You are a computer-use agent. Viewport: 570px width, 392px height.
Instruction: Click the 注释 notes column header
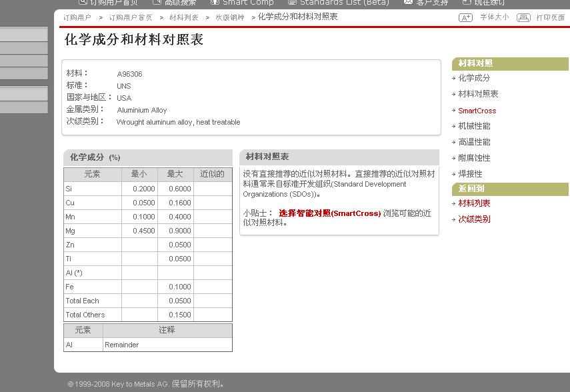(167, 330)
